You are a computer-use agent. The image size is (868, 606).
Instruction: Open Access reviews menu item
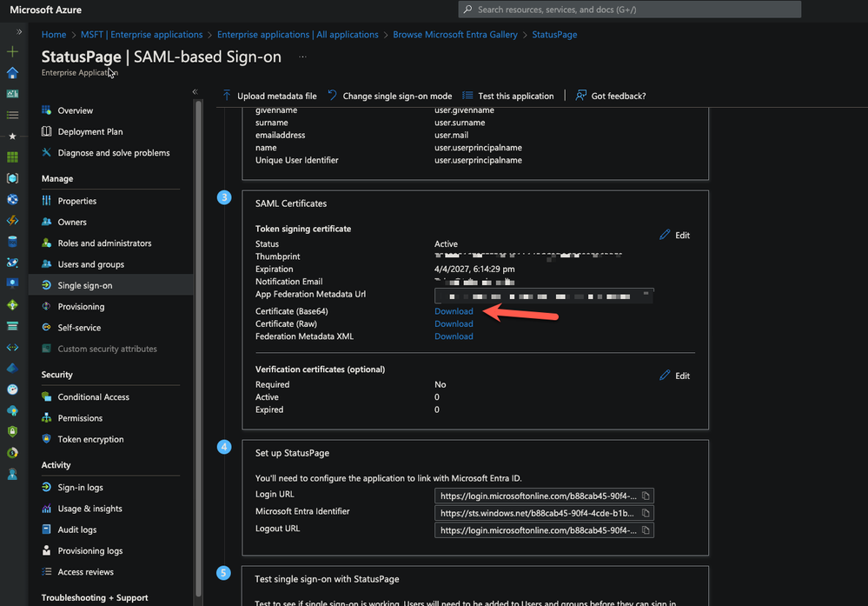click(85, 571)
